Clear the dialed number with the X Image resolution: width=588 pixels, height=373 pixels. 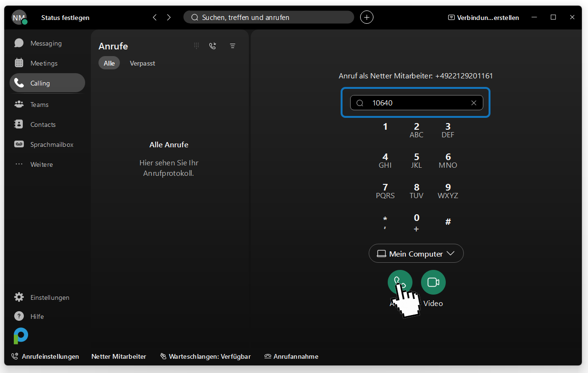474,103
